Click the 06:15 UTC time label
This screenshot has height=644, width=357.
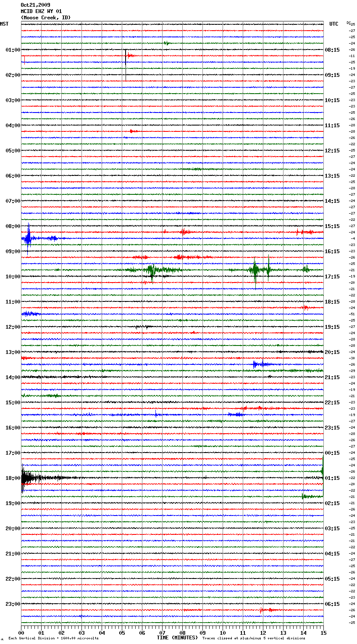pyautogui.click(x=332, y=604)
